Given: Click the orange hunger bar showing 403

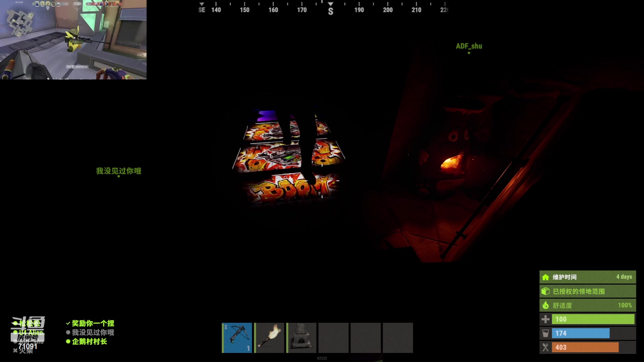Looking at the screenshot, I should [585, 347].
